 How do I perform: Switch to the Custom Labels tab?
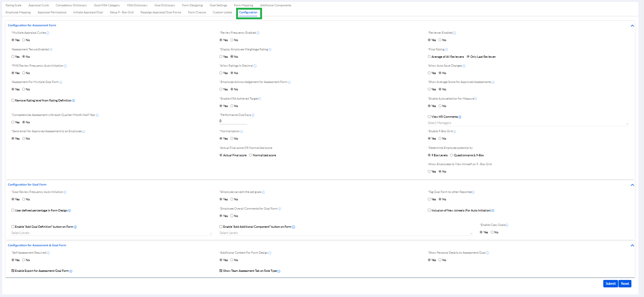pyautogui.click(x=222, y=12)
